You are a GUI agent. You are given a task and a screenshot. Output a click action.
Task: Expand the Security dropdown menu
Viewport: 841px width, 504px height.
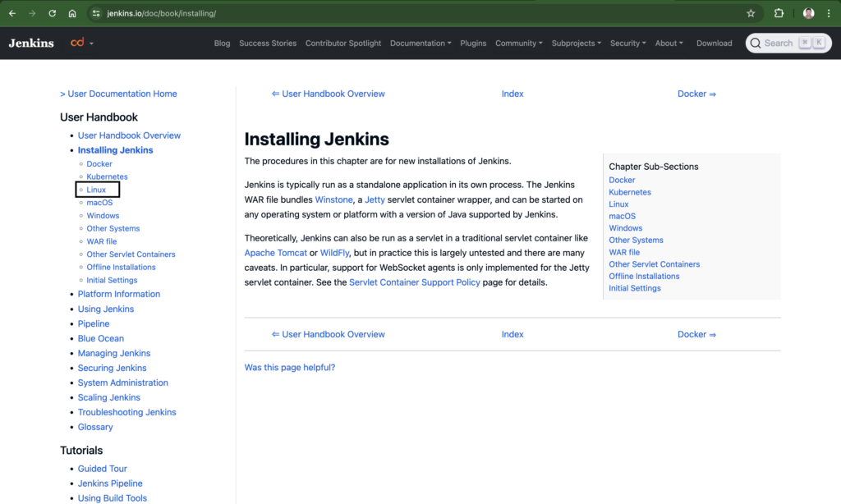click(x=627, y=43)
